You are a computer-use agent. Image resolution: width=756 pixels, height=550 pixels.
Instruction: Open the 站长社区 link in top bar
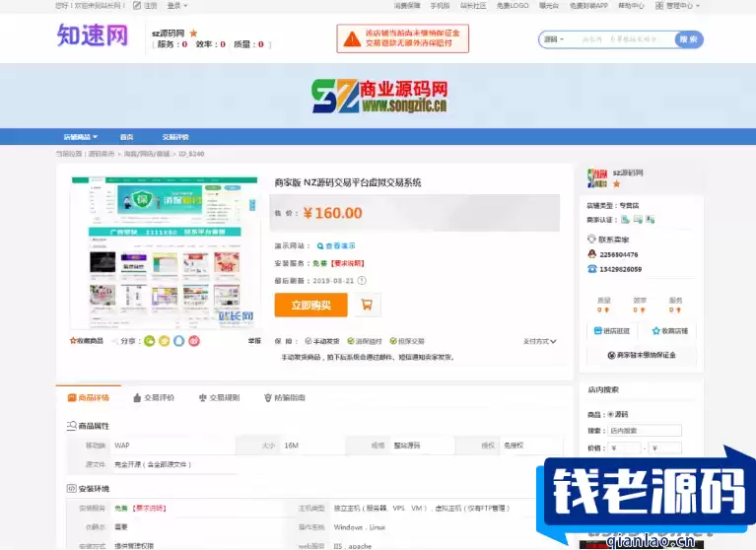click(x=473, y=6)
